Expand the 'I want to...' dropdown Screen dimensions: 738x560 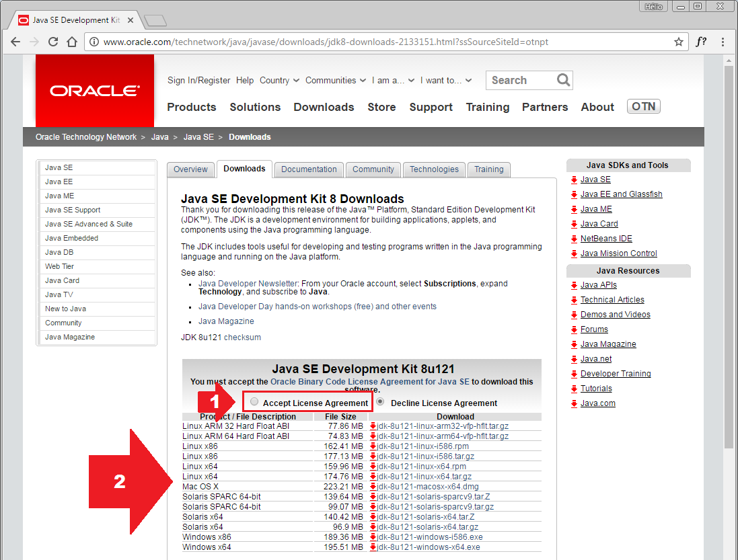pos(446,81)
